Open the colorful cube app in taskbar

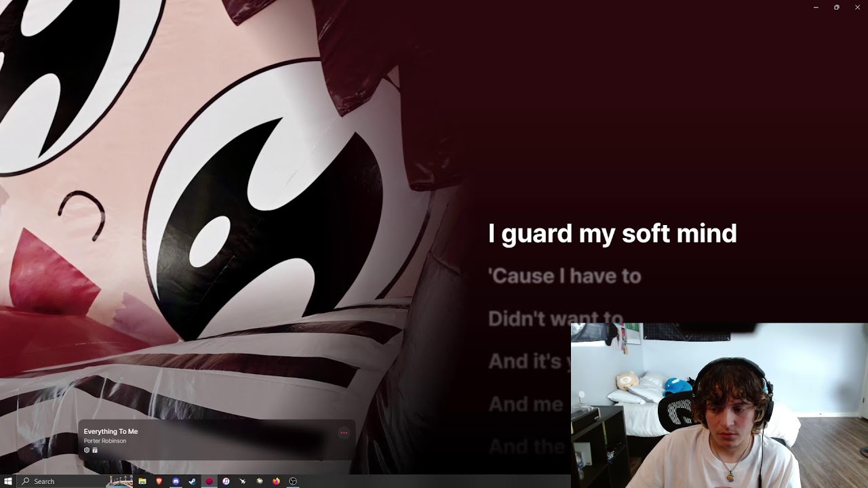click(259, 481)
